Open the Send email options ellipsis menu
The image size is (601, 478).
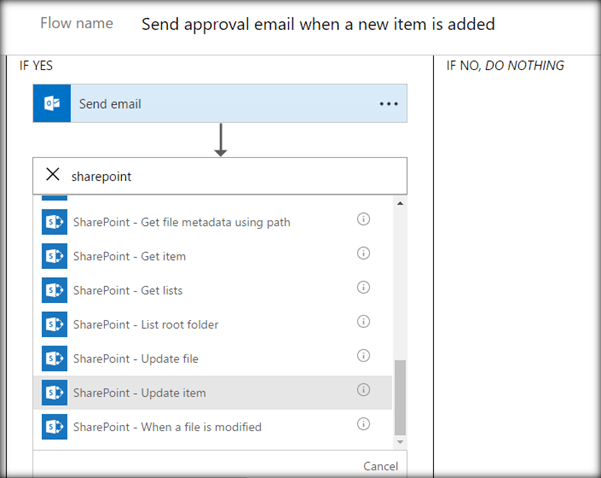click(x=388, y=104)
